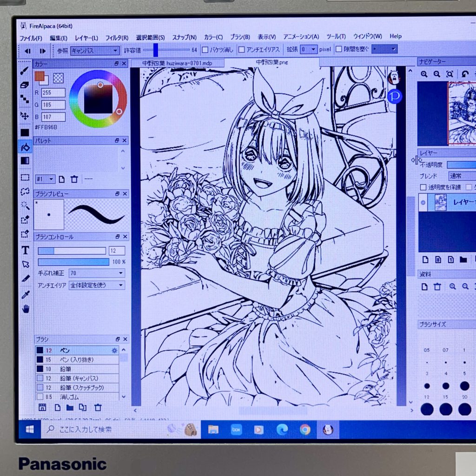Open the ブレンド 通常 dropdown
Viewport: 476px width, 476px height.
(x=461, y=176)
